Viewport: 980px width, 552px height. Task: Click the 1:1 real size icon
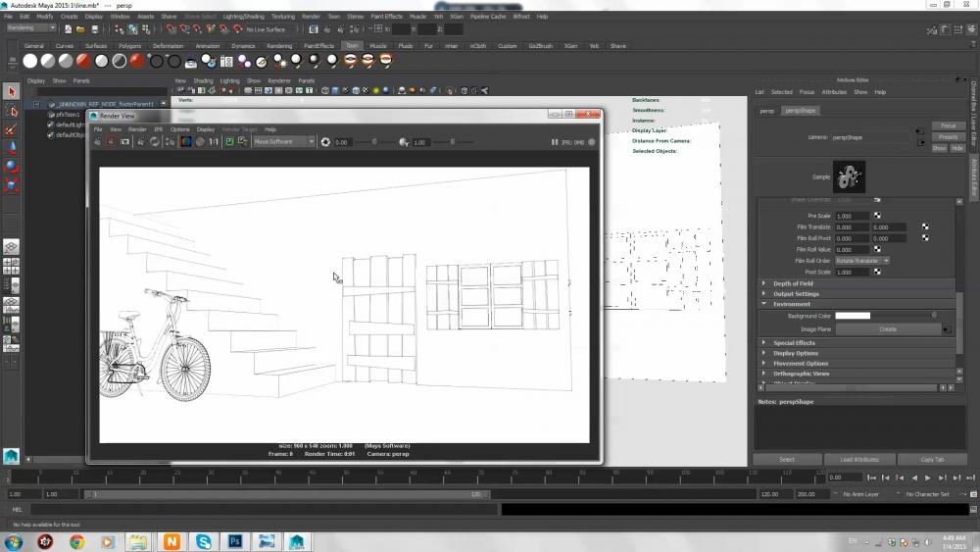coord(214,142)
